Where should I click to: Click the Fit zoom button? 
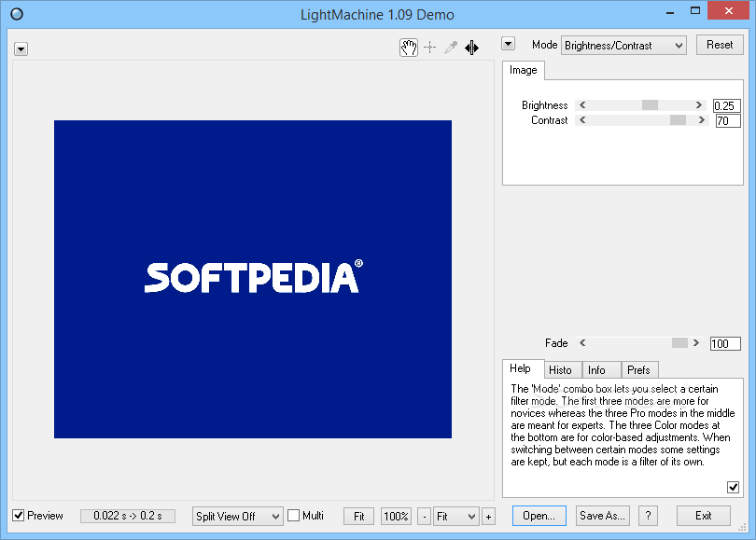[x=358, y=517]
